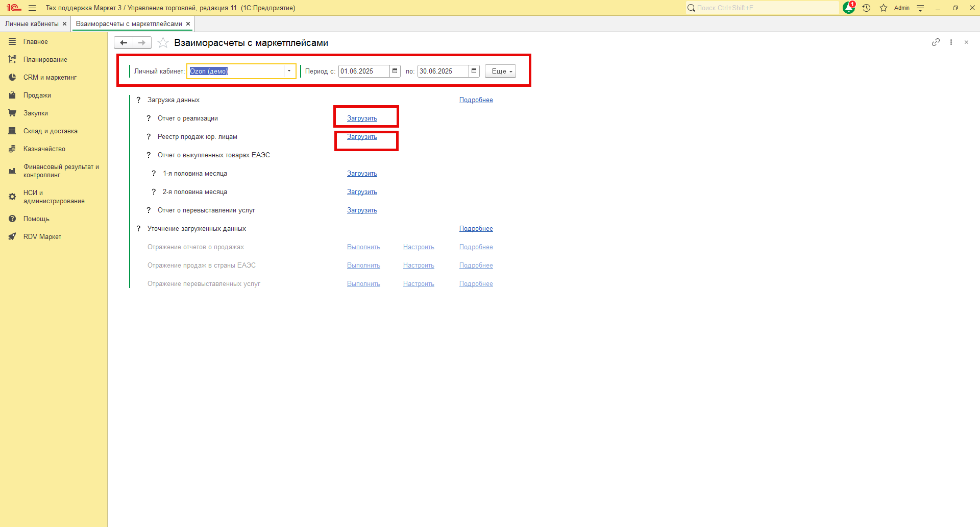
Task: Open the form's three-dot more menu
Action: click(x=951, y=42)
